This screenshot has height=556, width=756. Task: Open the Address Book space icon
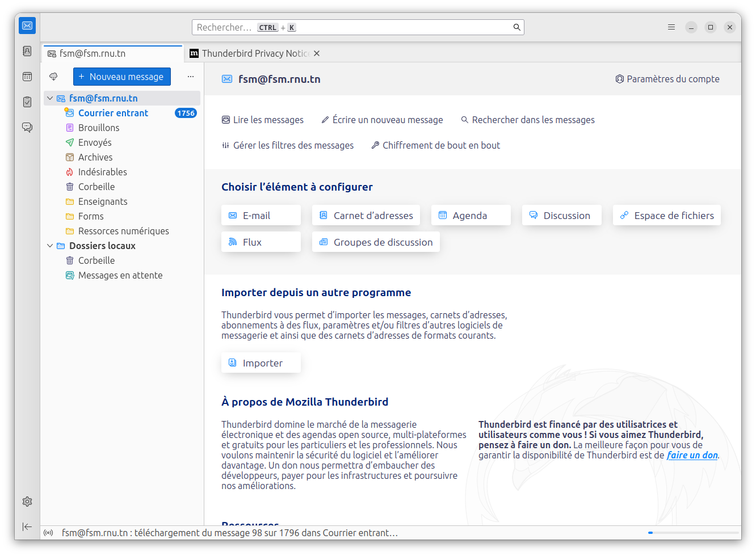[27, 51]
